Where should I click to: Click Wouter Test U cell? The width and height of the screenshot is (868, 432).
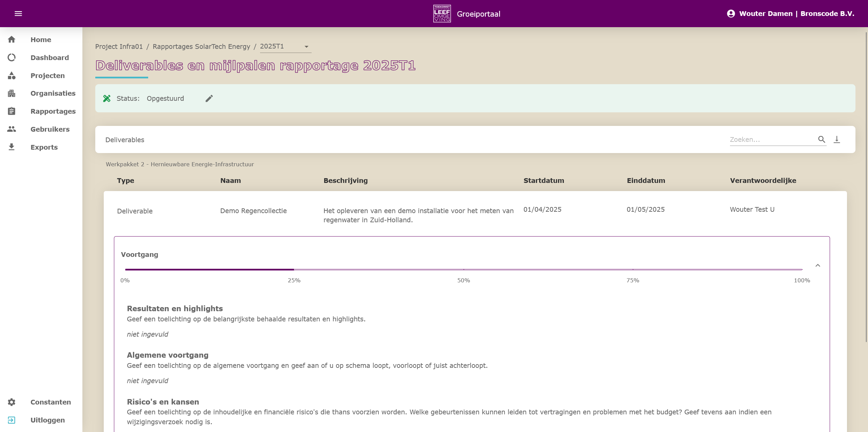pyautogui.click(x=752, y=209)
